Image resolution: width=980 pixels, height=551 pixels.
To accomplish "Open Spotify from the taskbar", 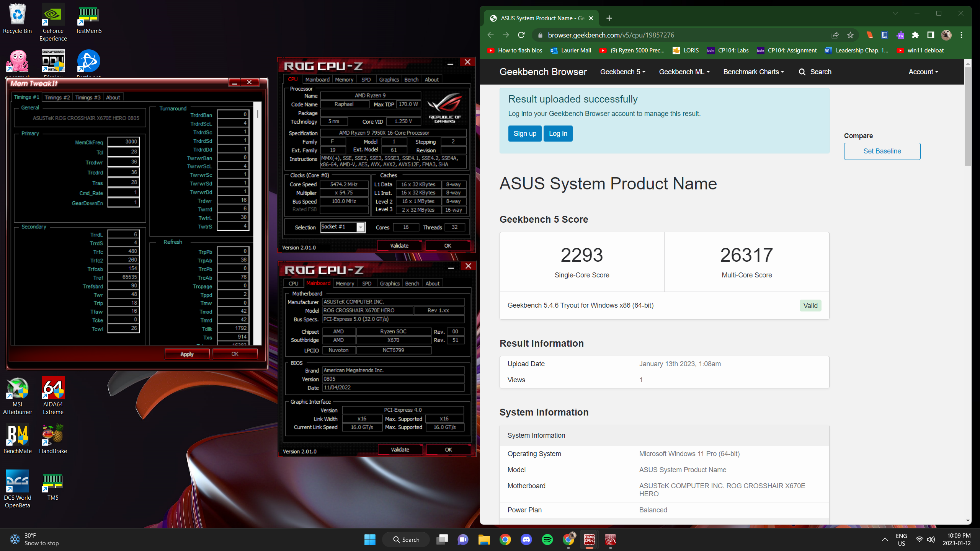I will pos(547,540).
